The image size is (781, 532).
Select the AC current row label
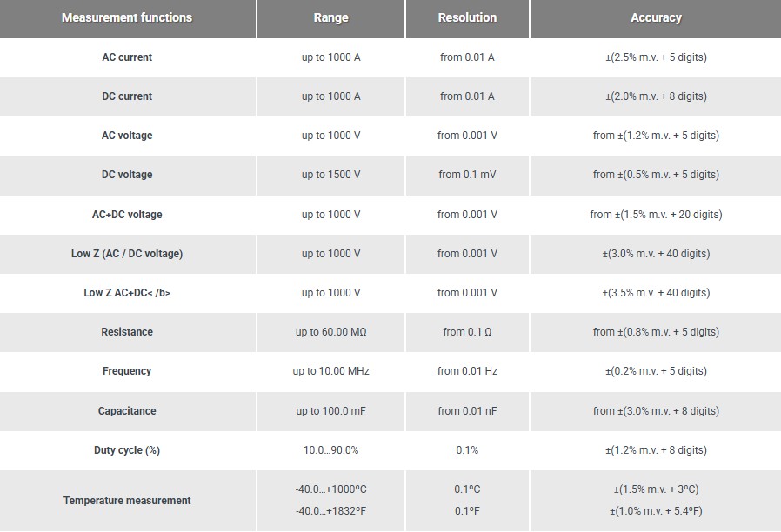127,57
